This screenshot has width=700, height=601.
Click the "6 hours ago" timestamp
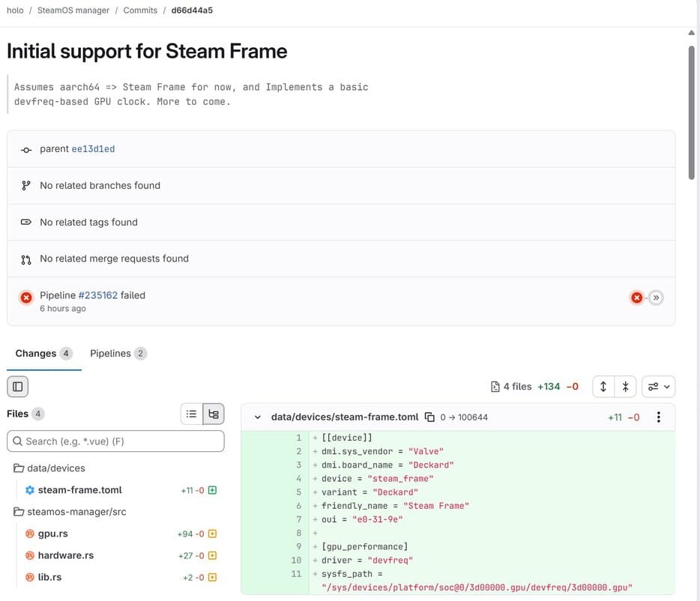pyautogui.click(x=63, y=309)
